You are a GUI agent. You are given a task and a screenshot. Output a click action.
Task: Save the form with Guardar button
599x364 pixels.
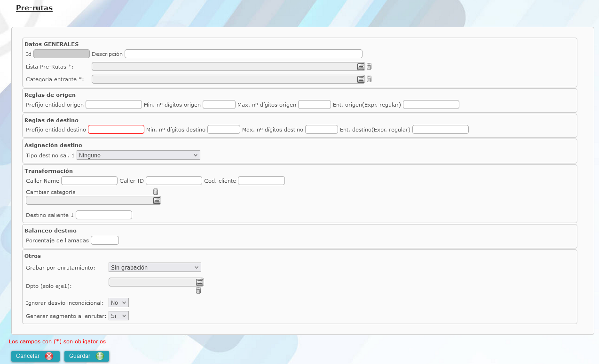point(87,356)
